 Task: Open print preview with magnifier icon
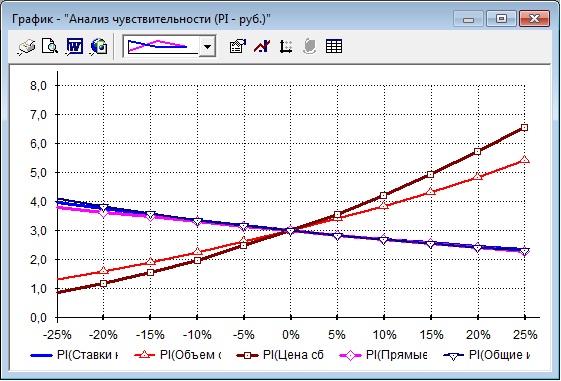[50, 47]
